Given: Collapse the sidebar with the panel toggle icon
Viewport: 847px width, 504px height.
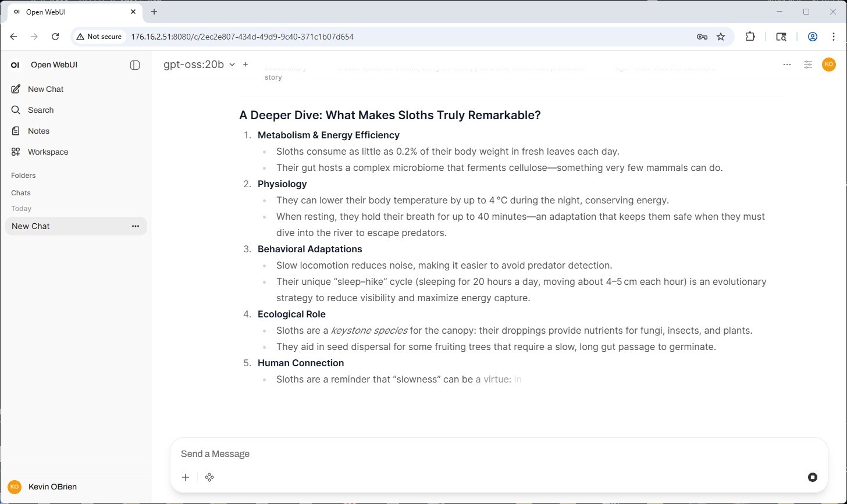Looking at the screenshot, I should pyautogui.click(x=135, y=65).
